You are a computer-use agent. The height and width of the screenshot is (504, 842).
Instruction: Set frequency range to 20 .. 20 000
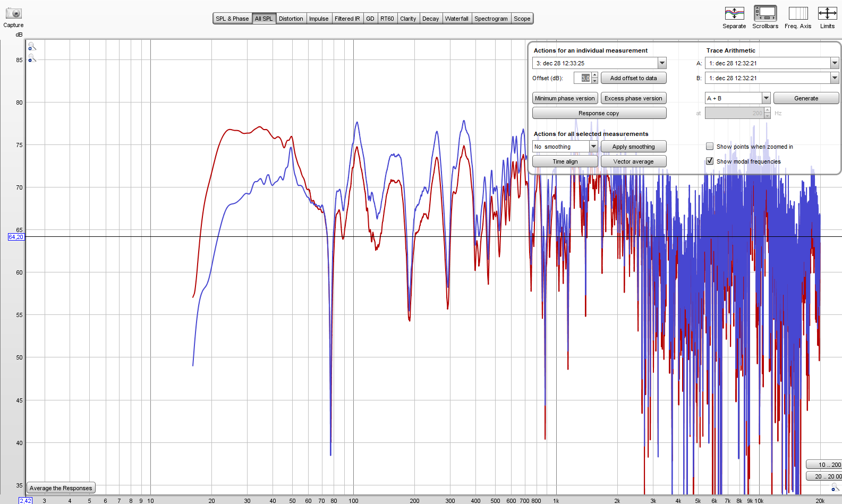824,476
